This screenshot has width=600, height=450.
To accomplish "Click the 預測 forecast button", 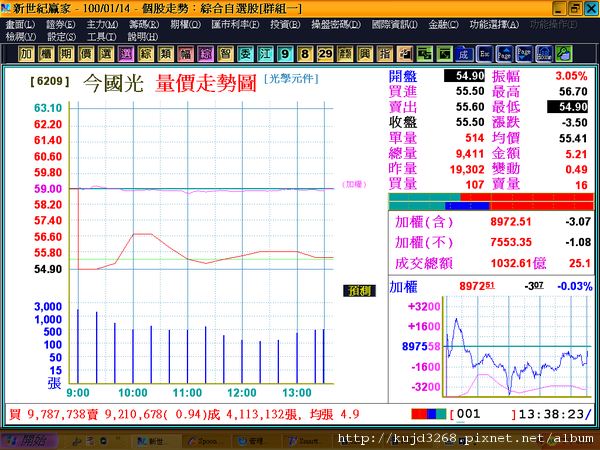I will pos(359,291).
